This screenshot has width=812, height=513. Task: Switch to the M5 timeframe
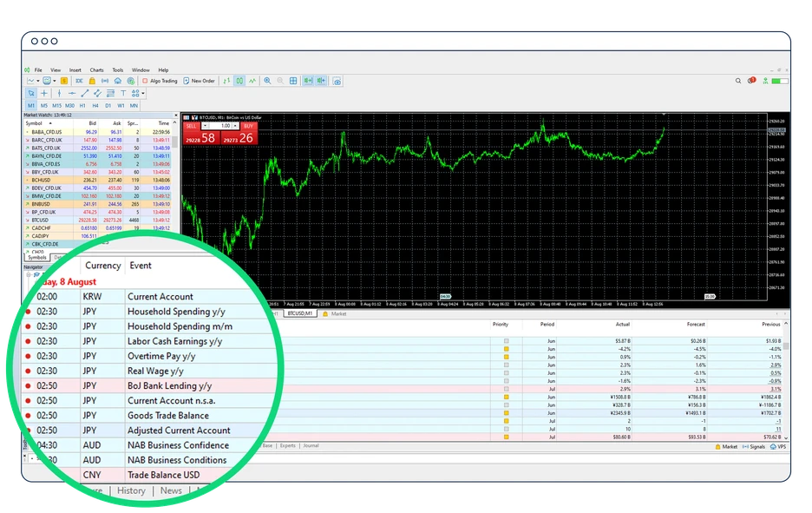[x=44, y=106]
